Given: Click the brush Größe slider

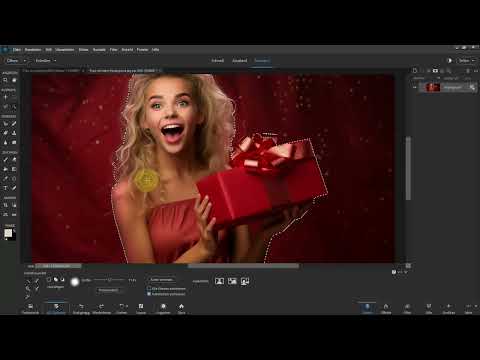Looking at the screenshot, I should click(109, 280).
